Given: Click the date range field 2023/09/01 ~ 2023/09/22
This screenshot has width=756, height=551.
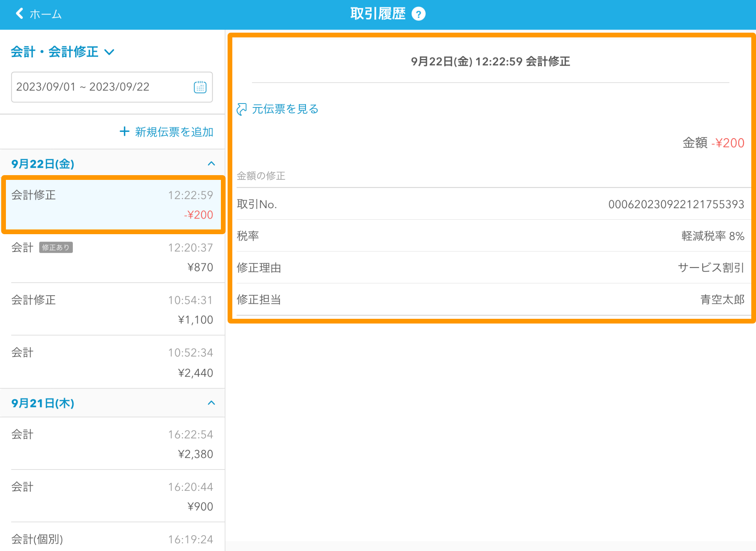Looking at the screenshot, I should tap(112, 87).
